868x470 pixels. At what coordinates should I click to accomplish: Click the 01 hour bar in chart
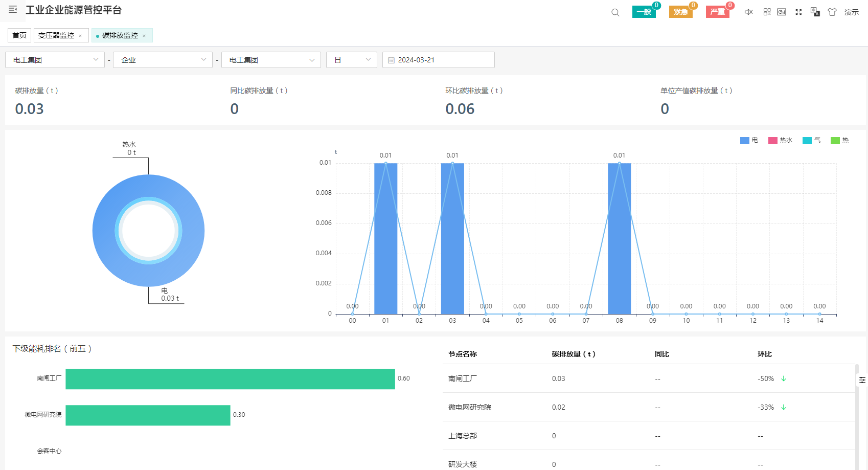click(x=385, y=238)
